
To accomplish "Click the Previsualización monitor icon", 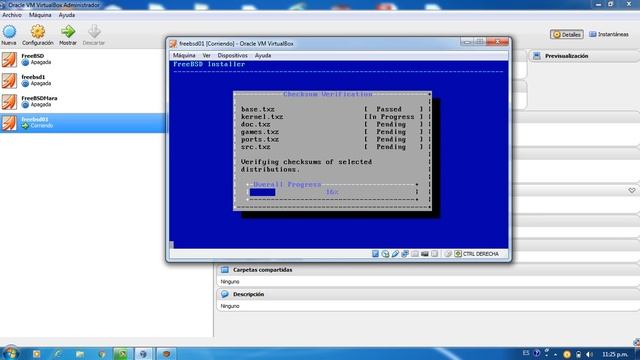I will coord(537,56).
